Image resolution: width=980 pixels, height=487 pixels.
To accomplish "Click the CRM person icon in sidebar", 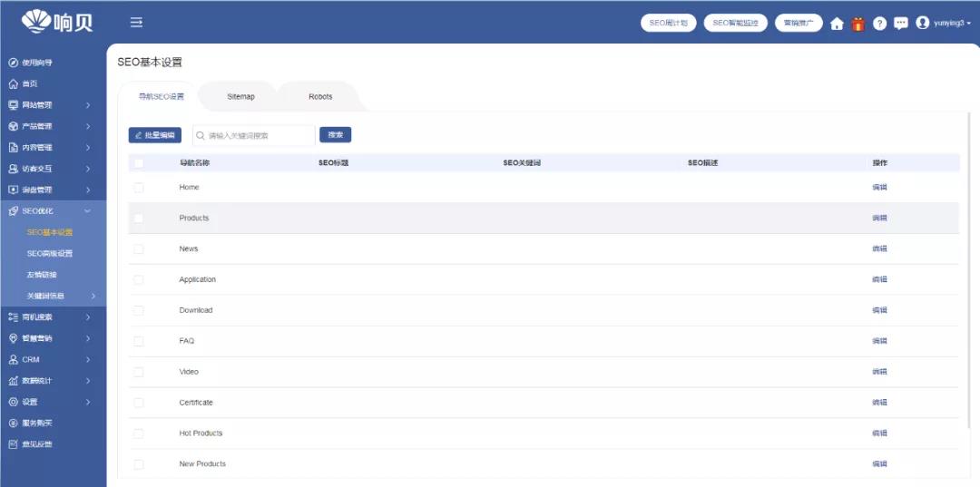I will tap(13, 359).
